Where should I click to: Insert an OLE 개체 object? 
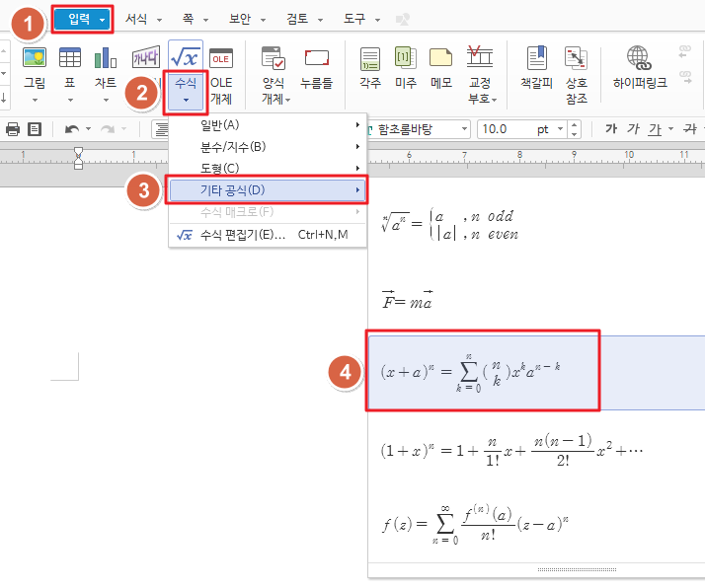(221, 58)
